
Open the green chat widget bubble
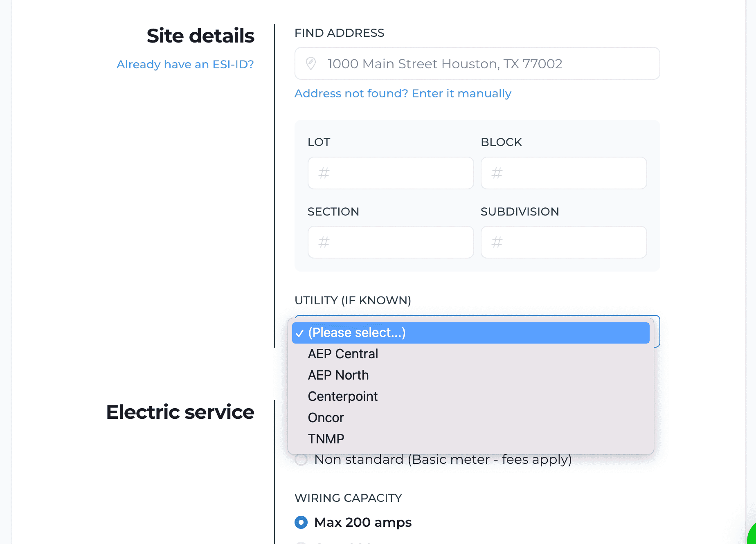pyautogui.click(x=752, y=537)
